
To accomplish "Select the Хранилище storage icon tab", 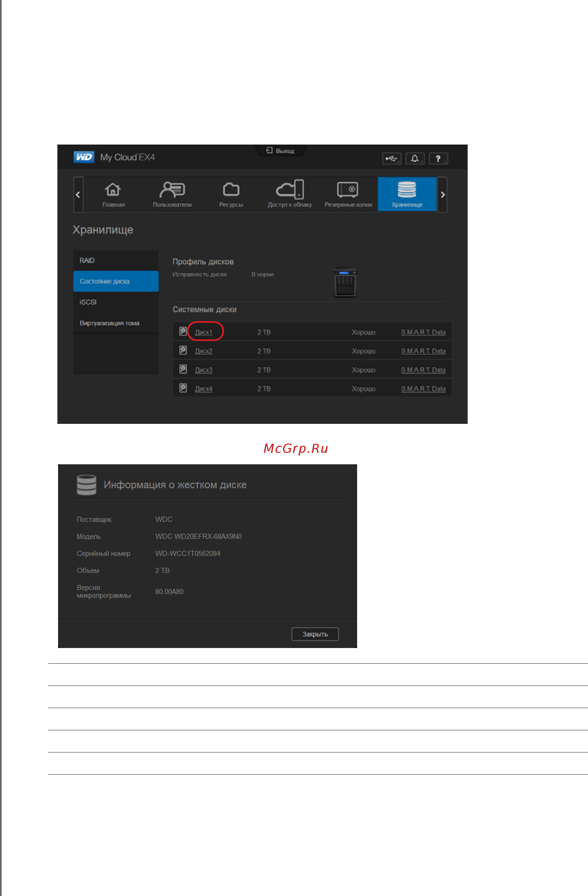I will [407, 194].
